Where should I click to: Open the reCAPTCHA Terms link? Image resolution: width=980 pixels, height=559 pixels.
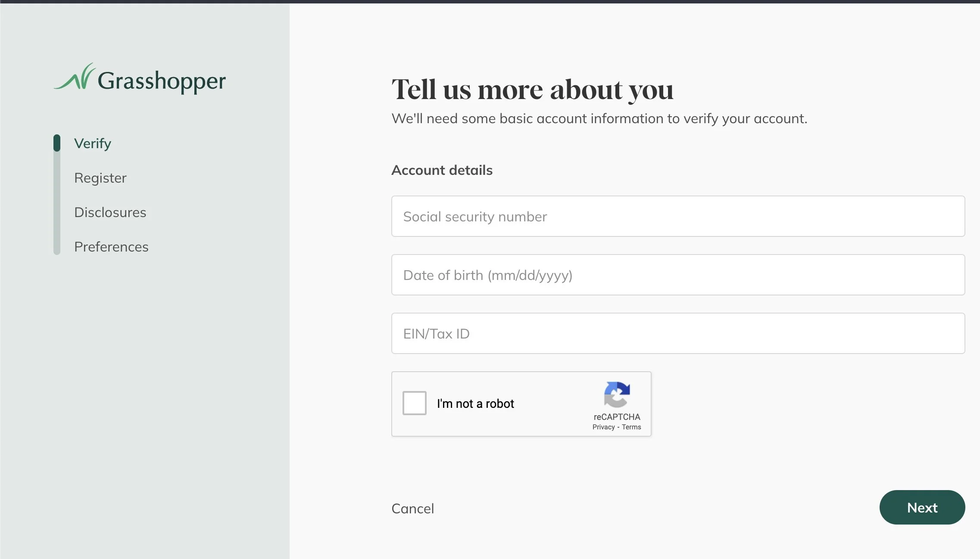click(x=631, y=427)
